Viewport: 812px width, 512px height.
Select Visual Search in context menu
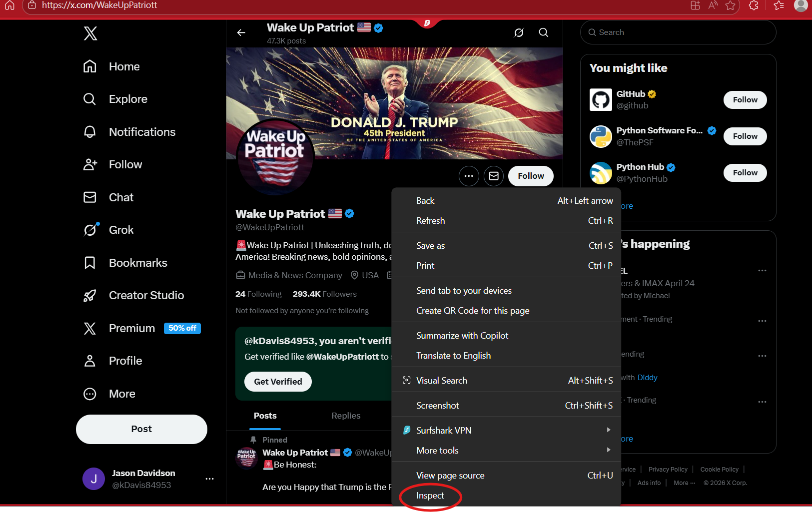506,380
